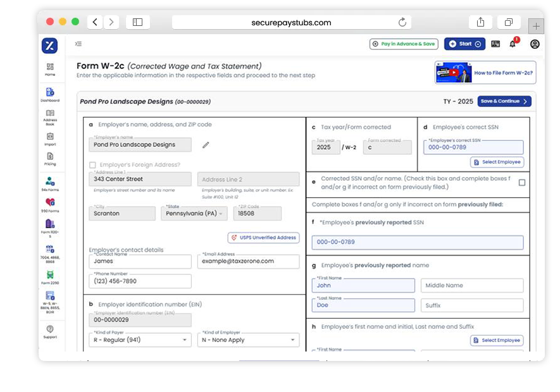Viewport: 560px width, 392px height.
Task: Open the Kind of Payer dropdown
Action: tap(140, 340)
